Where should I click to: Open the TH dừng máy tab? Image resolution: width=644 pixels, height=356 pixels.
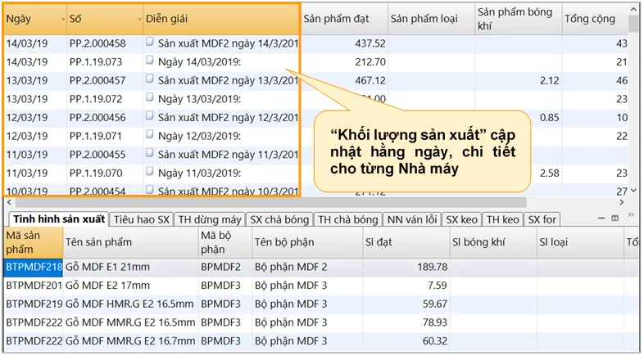pos(208,219)
